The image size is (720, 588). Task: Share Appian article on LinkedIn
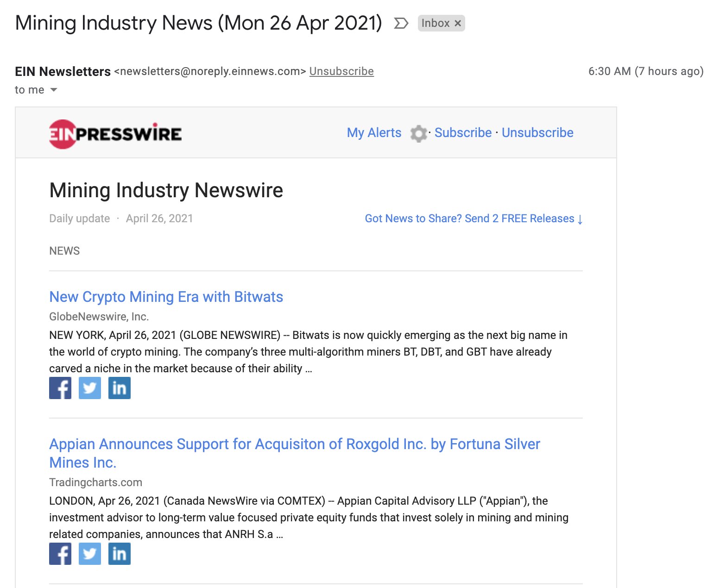click(120, 554)
